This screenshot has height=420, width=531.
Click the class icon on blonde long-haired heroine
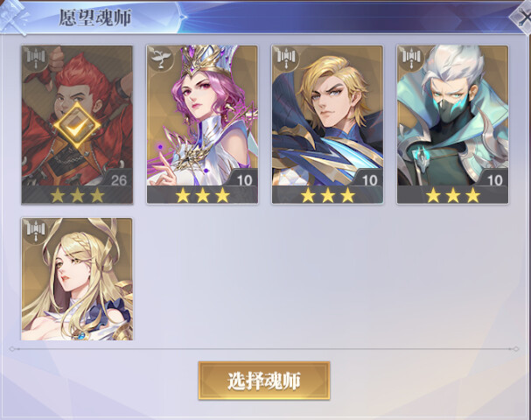(36, 231)
